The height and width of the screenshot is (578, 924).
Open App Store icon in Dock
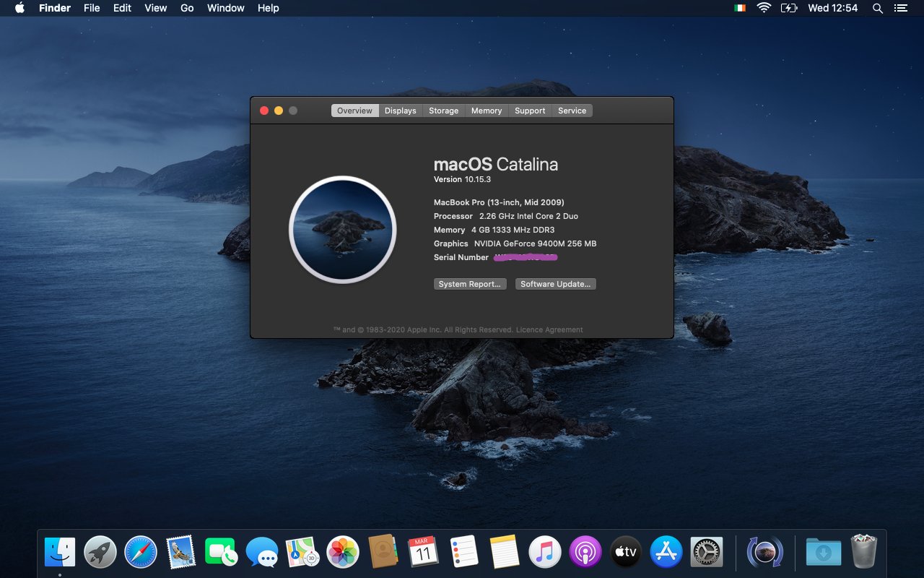(666, 553)
